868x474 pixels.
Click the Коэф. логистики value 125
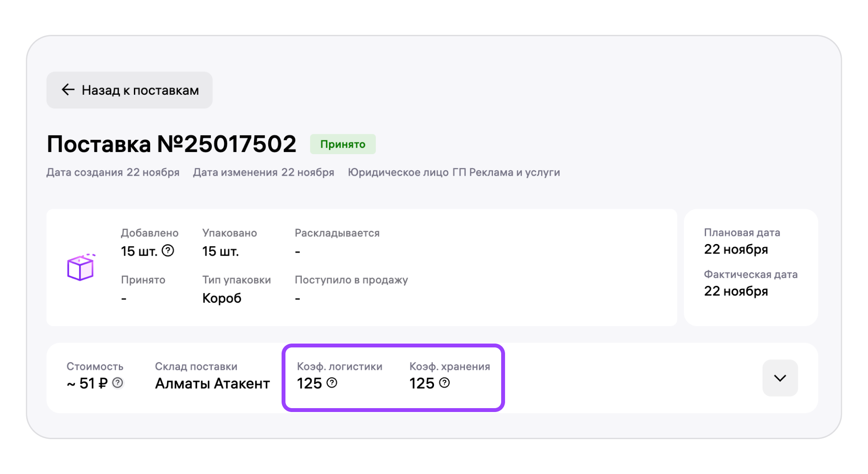pos(310,383)
